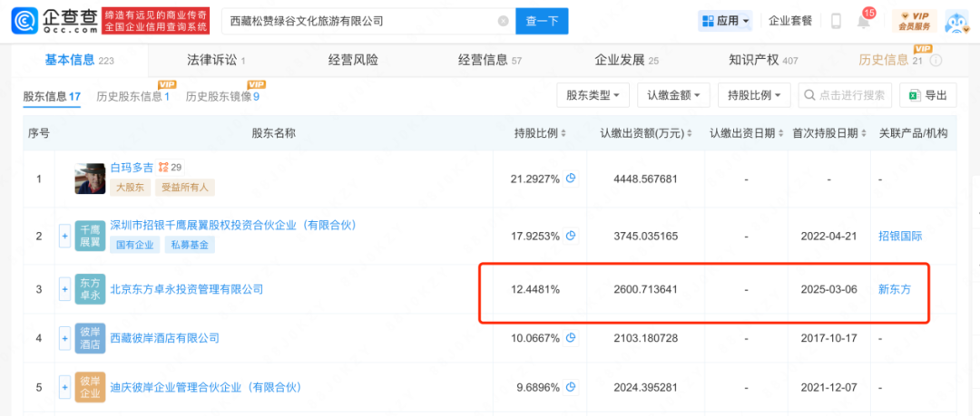Click the 查一下 search button

(x=542, y=21)
